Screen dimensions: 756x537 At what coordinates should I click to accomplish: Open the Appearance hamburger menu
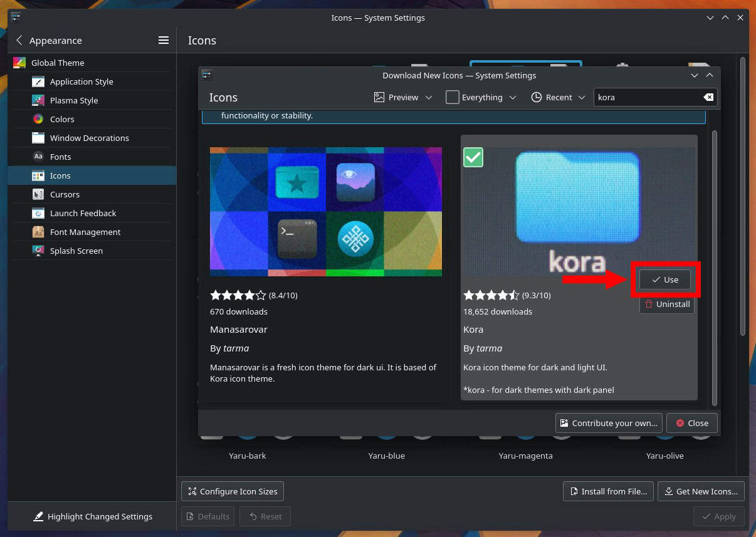click(163, 40)
